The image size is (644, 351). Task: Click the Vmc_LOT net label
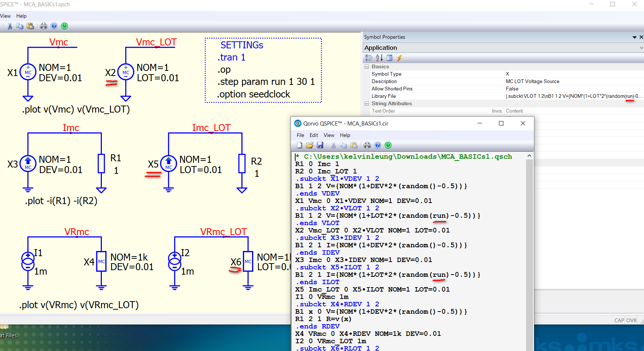pos(156,42)
